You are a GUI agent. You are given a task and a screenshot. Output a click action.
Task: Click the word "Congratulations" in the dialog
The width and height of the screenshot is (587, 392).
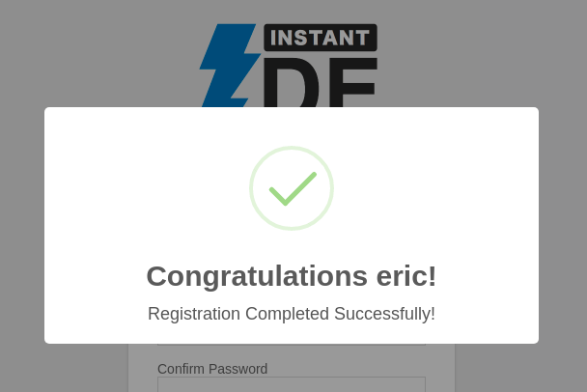pos(257,277)
